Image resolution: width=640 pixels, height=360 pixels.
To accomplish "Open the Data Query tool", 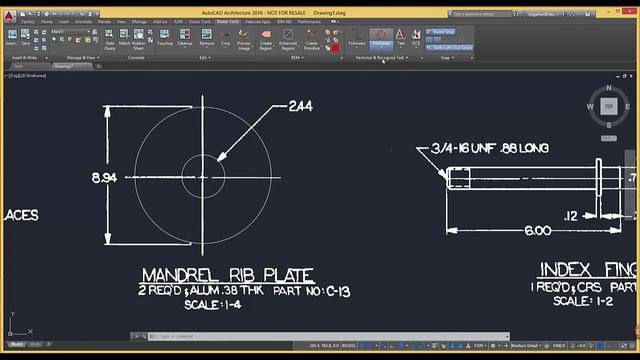I will pyautogui.click(x=109, y=40).
